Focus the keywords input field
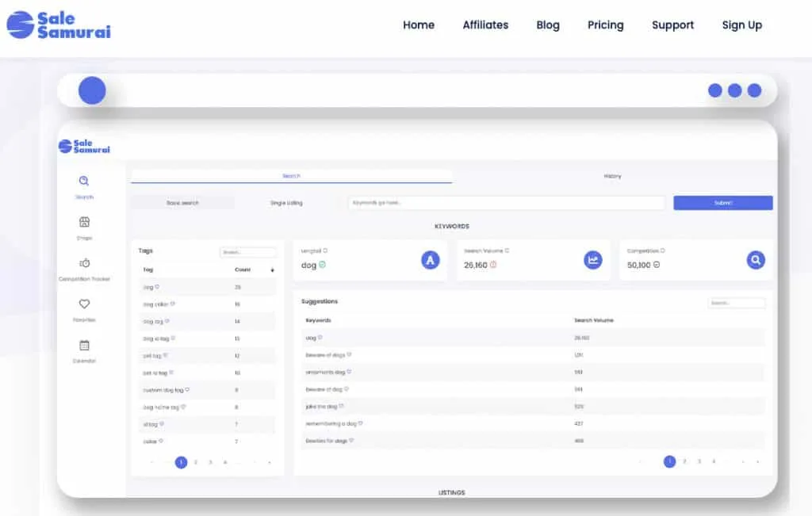 (x=507, y=203)
